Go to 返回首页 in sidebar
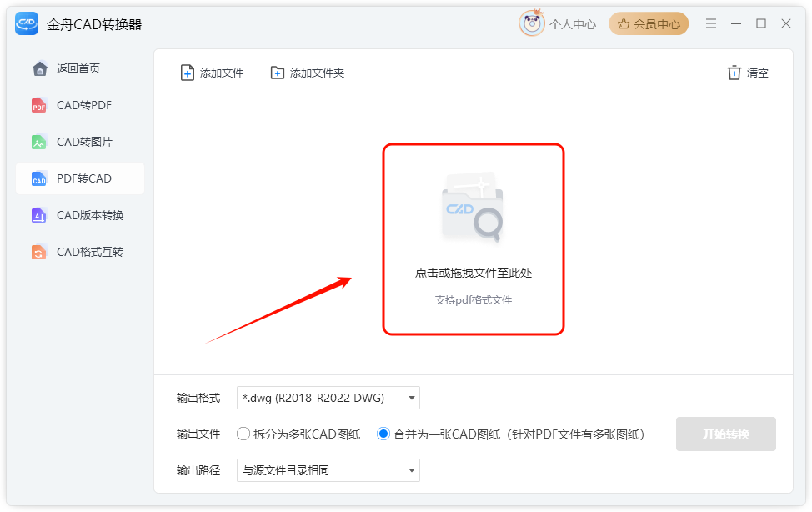Screen dimensions: 812x512 point(80,68)
